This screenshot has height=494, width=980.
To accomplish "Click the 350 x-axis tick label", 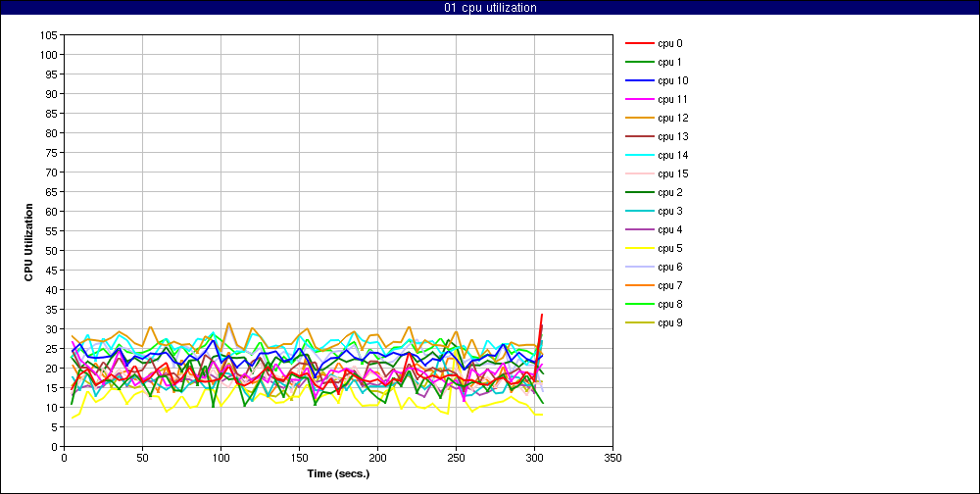I will pyautogui.click(x=612, y=458).
